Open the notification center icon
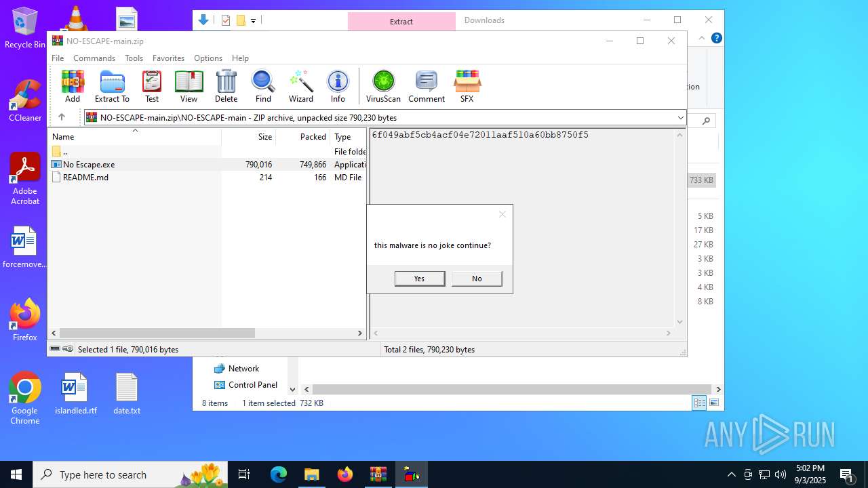868x488 pixels. pyautogui.click(x=846, y=474)
